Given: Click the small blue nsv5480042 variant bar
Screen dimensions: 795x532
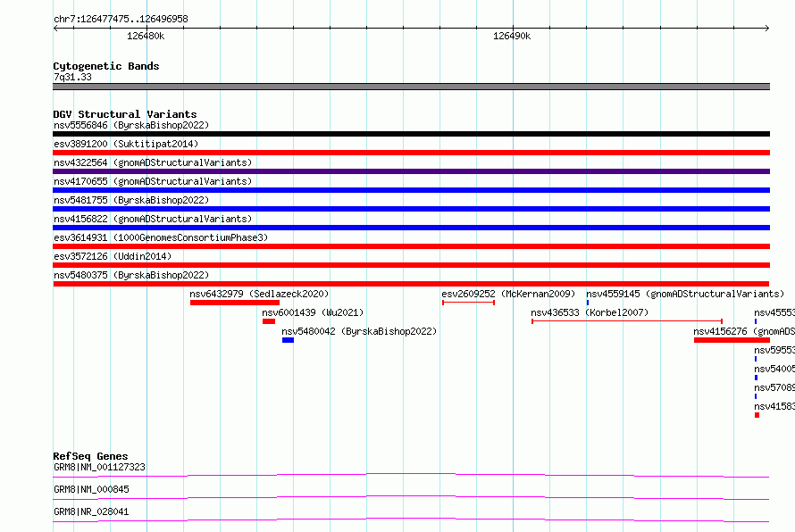Looking at the screenshot, I should 288,340.
